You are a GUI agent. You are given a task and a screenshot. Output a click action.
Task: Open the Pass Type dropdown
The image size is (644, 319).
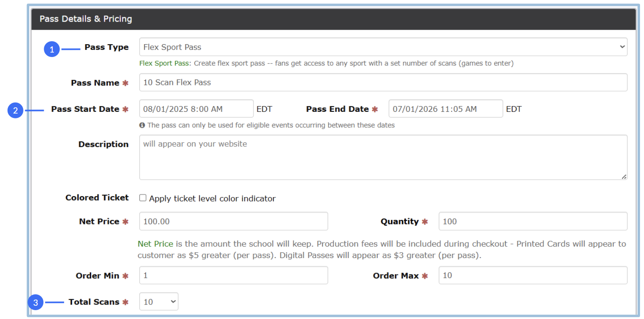[383, 47]
